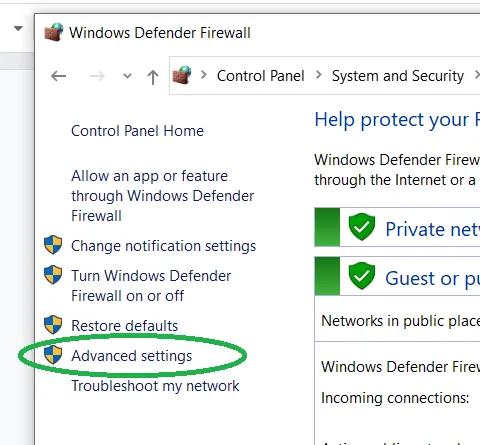Open Turn Windows Defender Firewall on or off
The width and height of the screenshot is (480, 445).
pyautogui.click(x=151, y=286)
